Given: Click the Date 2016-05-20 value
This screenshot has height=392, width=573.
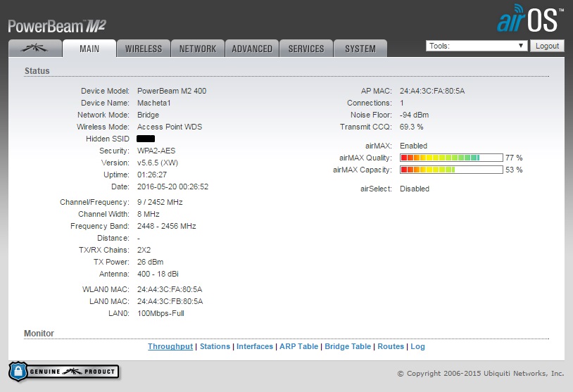Looking at the screenshot, I should pos(173,186).
